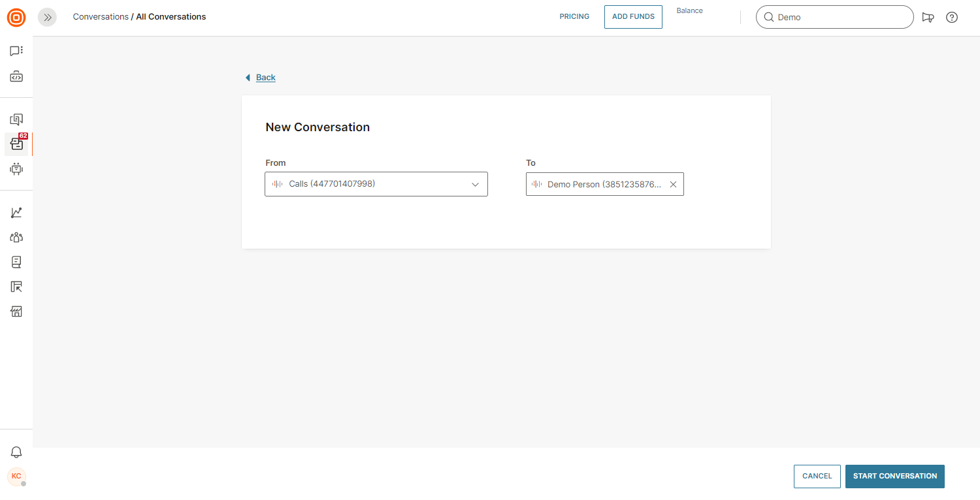The height and width of the screenshot is (500, 980).
Task: Open the developer tools code icon
Action: coord(16,77)
